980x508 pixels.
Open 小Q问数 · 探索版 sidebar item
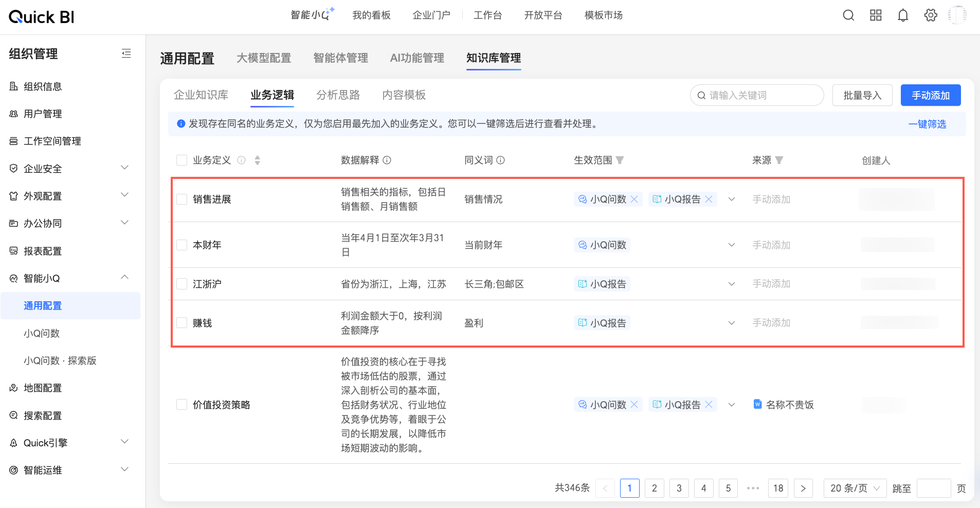pos(60,360)
